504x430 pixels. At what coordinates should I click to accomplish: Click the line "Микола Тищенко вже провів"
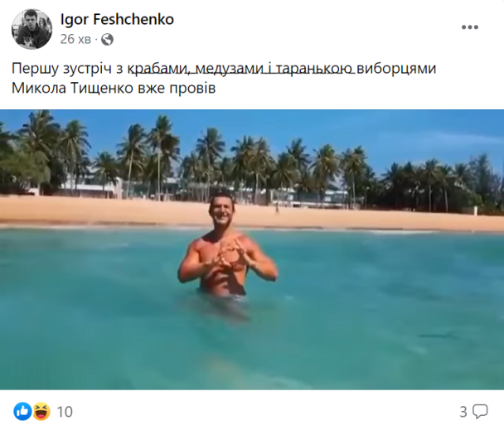click(114, 88)
